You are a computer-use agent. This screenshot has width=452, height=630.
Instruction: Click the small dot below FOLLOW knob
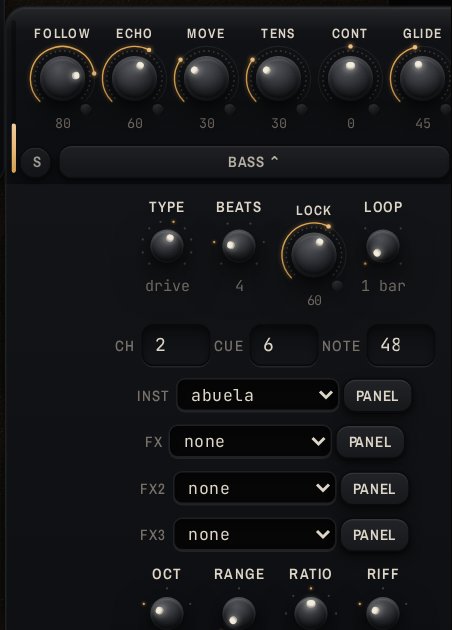(x=86, y=109)
